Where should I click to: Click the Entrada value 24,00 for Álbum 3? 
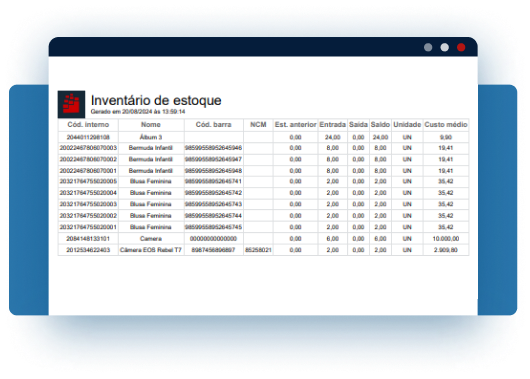coord(333,137)
